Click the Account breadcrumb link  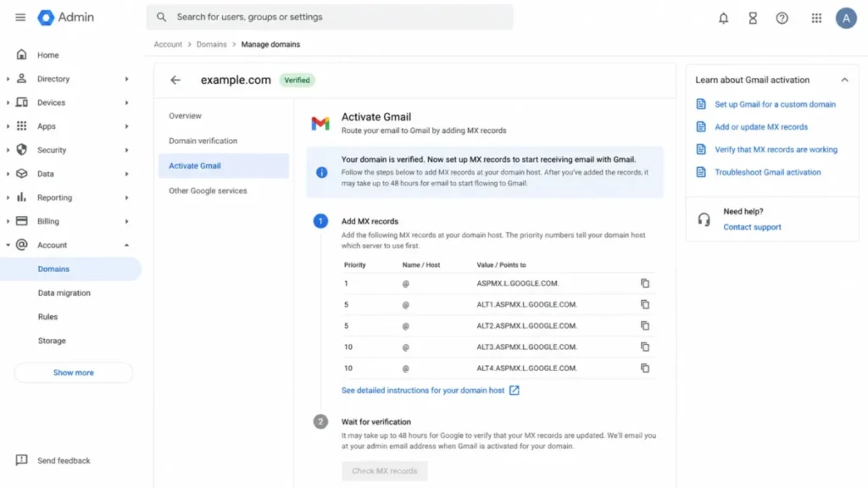[x=168, y=44]
